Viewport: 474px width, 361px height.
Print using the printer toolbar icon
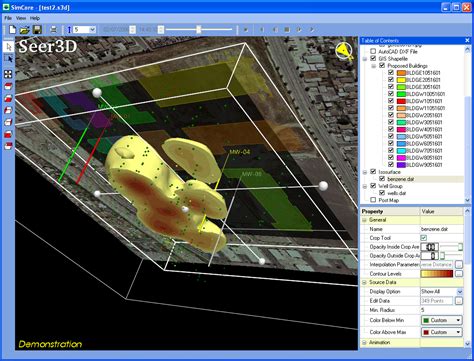[x=53, y=30]
